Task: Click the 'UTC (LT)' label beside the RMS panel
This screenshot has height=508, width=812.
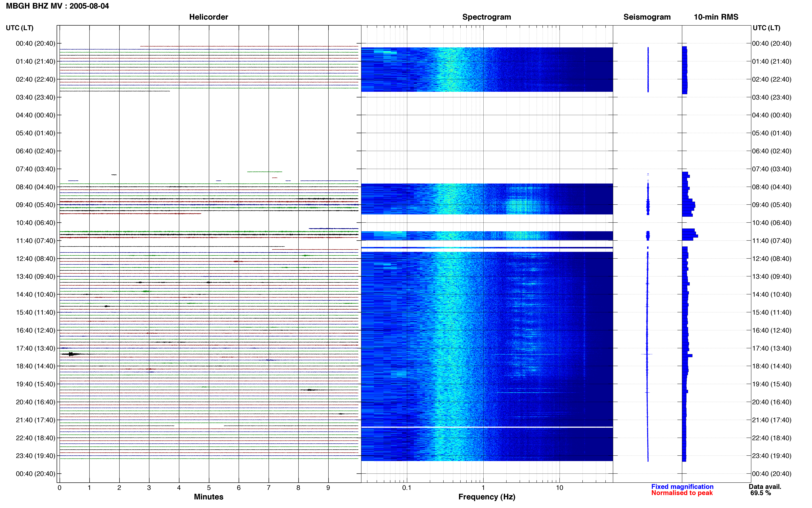Action: point(766,28)
